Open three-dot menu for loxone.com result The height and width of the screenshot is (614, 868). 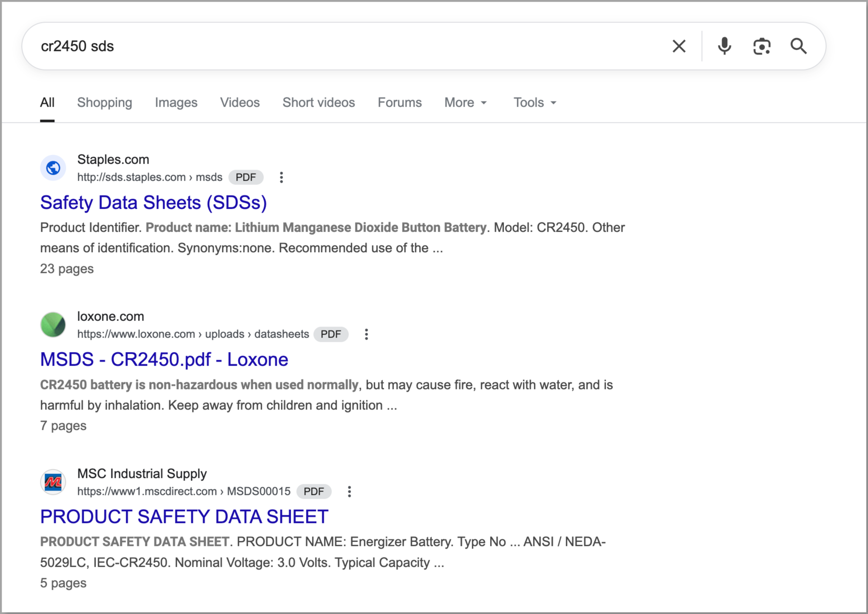tap(366, 334)
